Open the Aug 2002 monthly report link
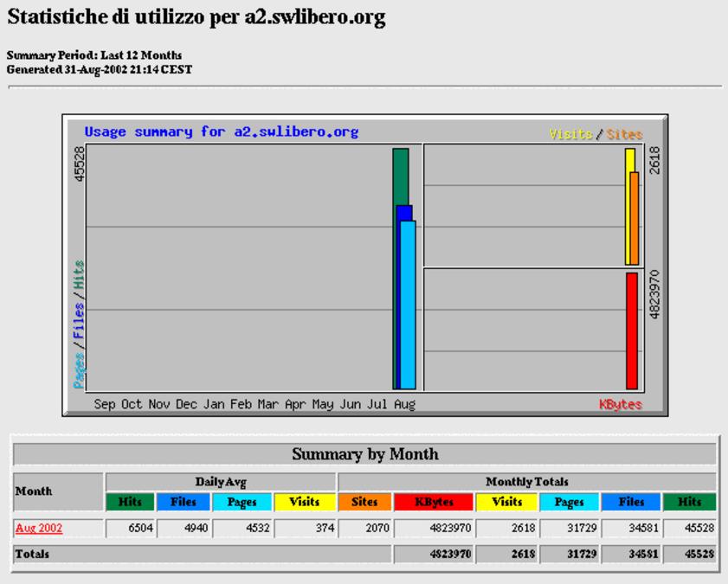Viewport: 728px width, 584px height. pyautogui.click(x=38, y=528)
